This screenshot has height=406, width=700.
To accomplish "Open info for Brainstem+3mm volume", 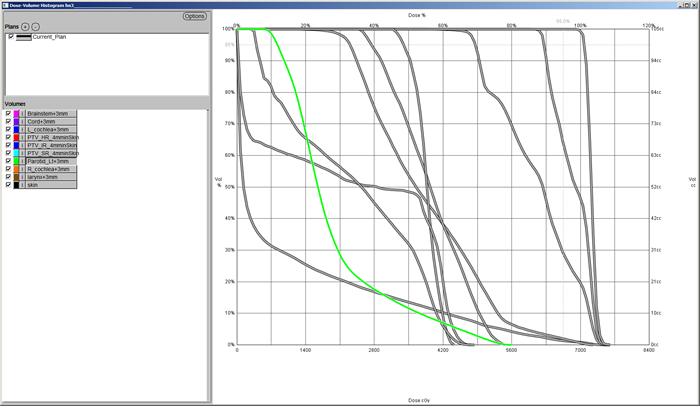I will (x=23, y=114).
